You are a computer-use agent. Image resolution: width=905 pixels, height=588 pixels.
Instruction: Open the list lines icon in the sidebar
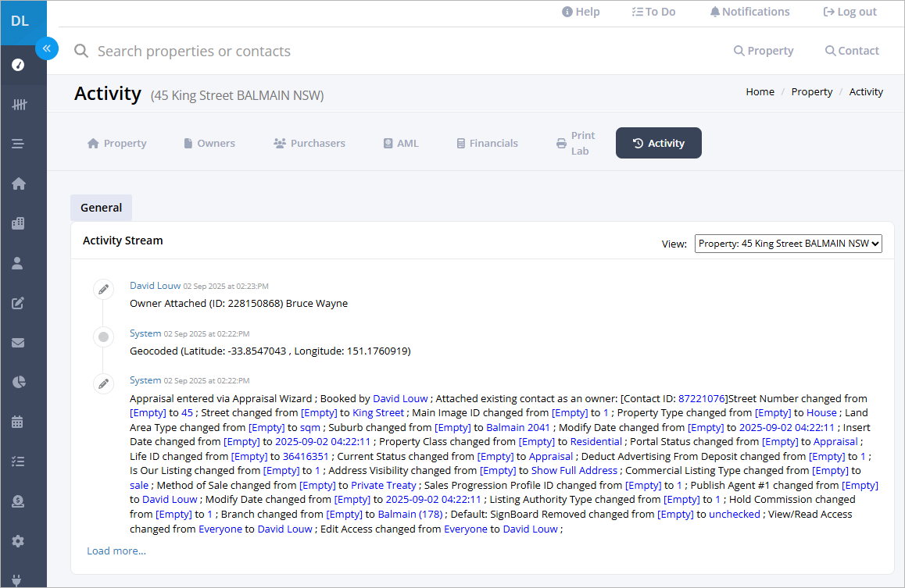[x=18, y=144]
